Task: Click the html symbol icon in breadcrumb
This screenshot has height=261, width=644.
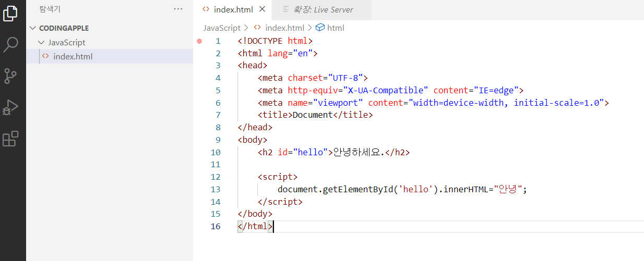Action: [320, 28]
